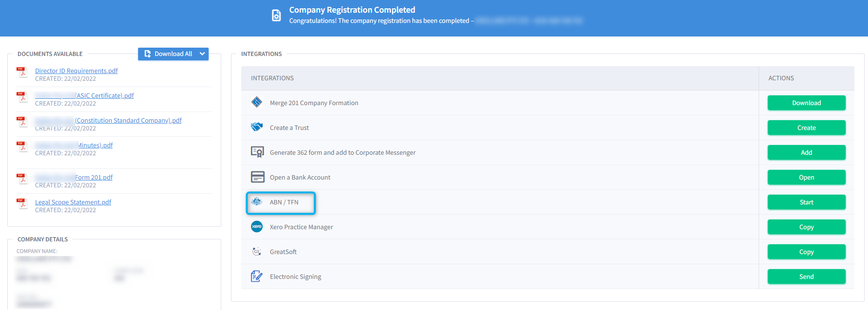Click the GreatSoft logo icon
The image size is (868, 310).
[x=257, y=251]
